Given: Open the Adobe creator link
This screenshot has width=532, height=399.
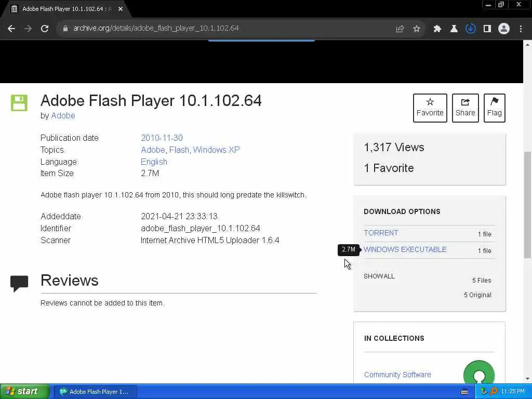Looking at the screenshot, I should coord(63,116).
